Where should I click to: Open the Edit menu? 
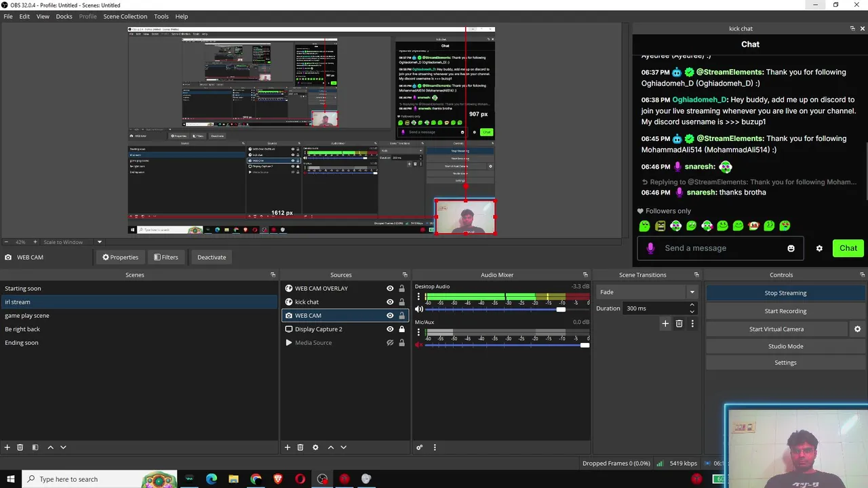click(x=24, y=16)
